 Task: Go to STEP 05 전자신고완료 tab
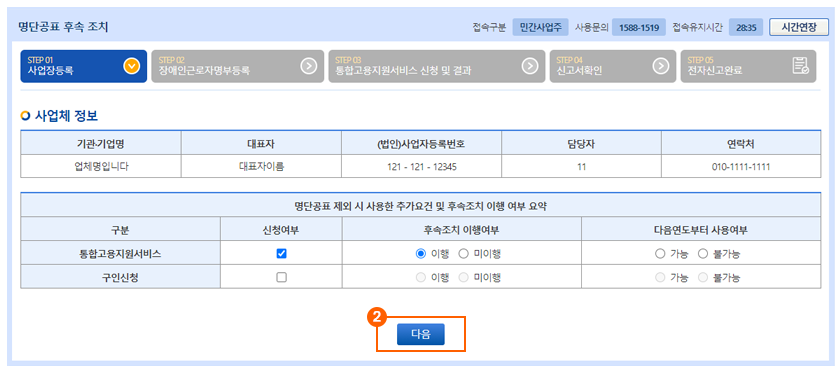748,66
